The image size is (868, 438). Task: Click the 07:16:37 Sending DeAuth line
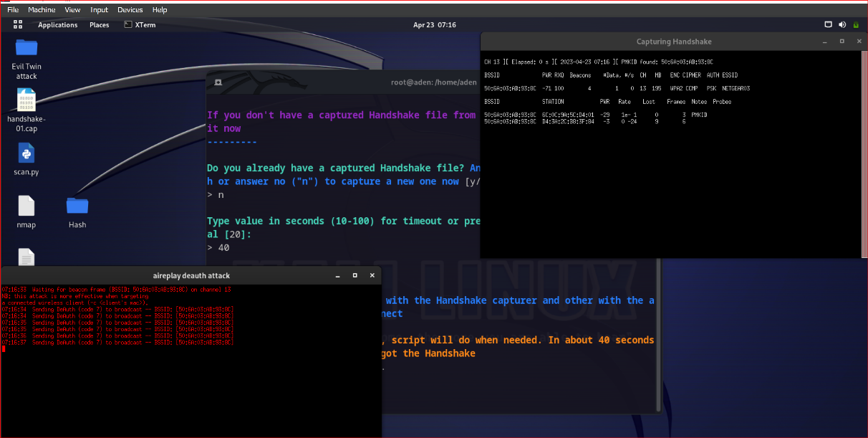[117, 342]
